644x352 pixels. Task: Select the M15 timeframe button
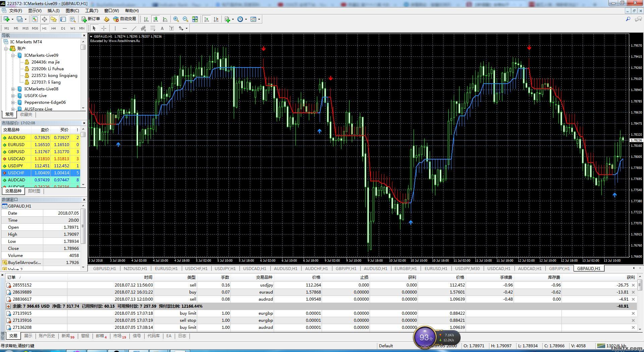tap(25, 28)
